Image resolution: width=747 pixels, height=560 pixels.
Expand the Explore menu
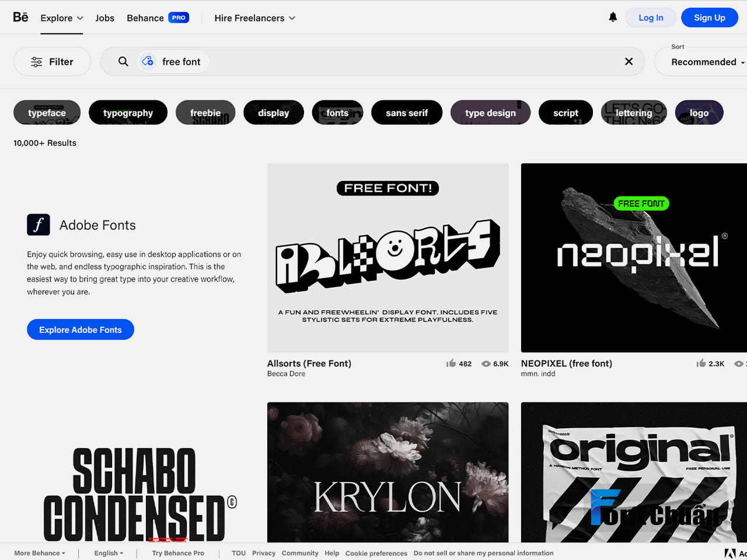coord(62,18)
